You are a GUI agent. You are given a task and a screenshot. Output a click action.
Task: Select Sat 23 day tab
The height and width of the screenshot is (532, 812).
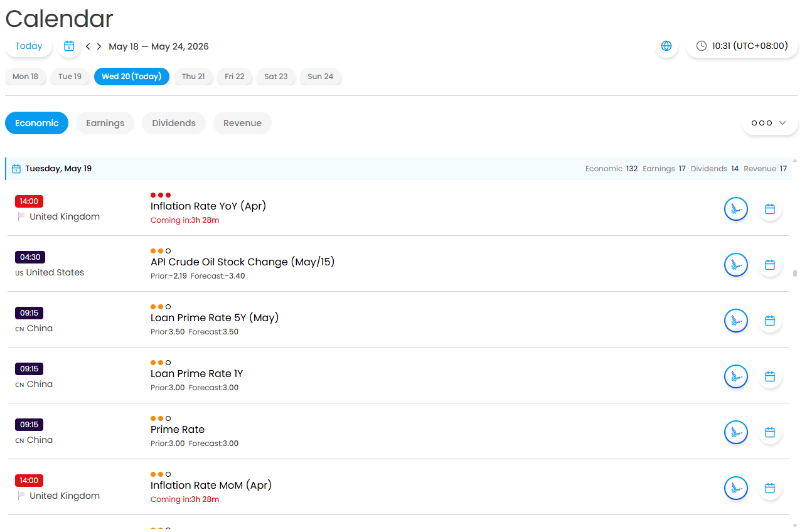pos(276,77)
